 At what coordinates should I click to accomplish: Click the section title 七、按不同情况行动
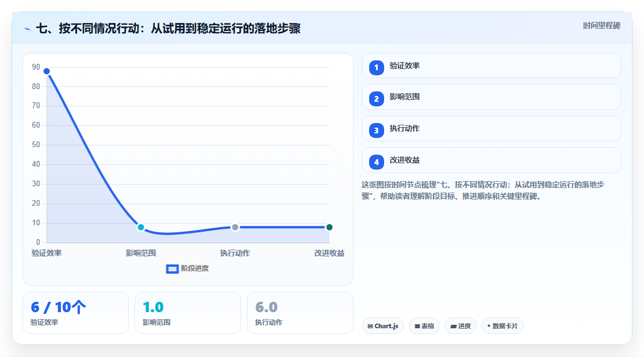[x=168, y=28]
